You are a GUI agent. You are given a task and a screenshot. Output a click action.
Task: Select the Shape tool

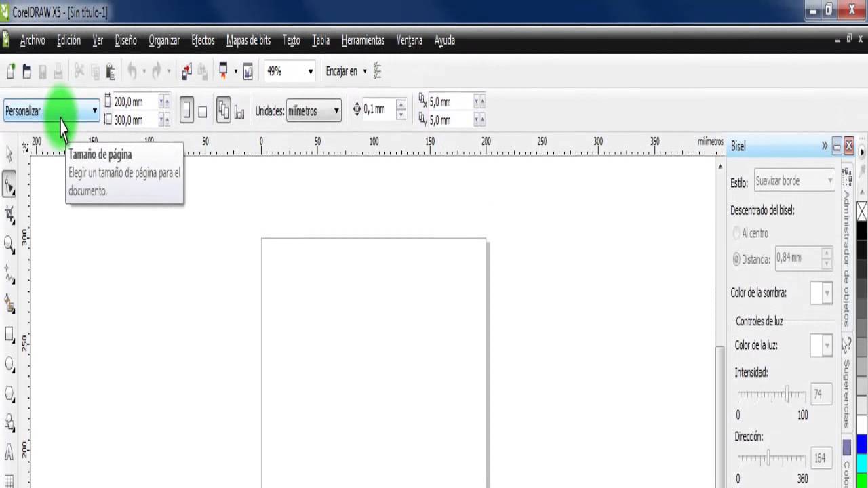pos(9,184)
